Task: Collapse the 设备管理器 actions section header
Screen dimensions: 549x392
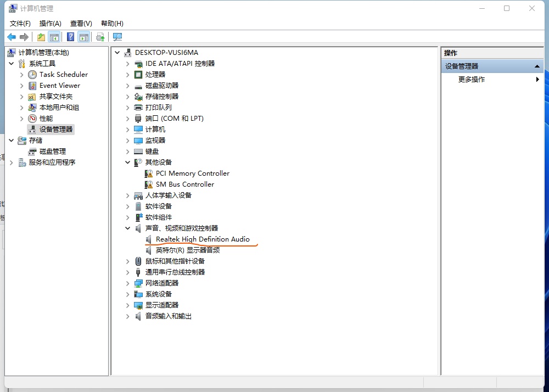Action: click(537, 66)
